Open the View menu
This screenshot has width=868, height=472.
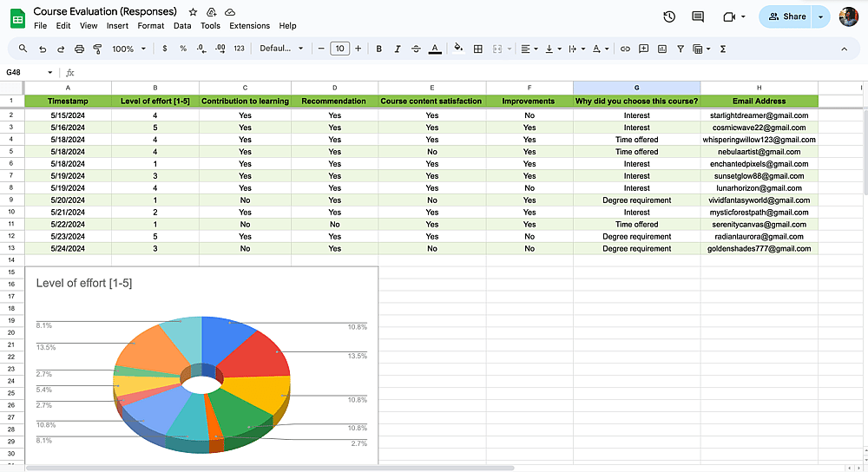pyautogui.click(x=89, y=25)
